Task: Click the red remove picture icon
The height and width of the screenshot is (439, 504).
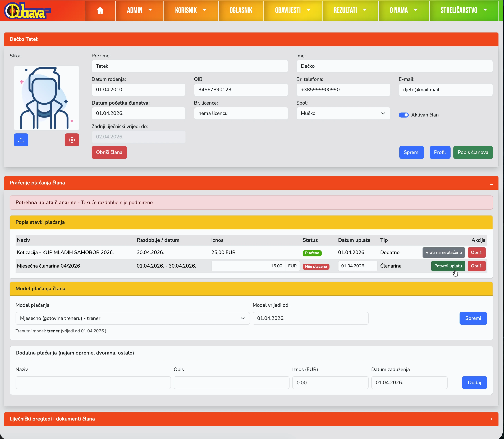Action: [72, 140]
